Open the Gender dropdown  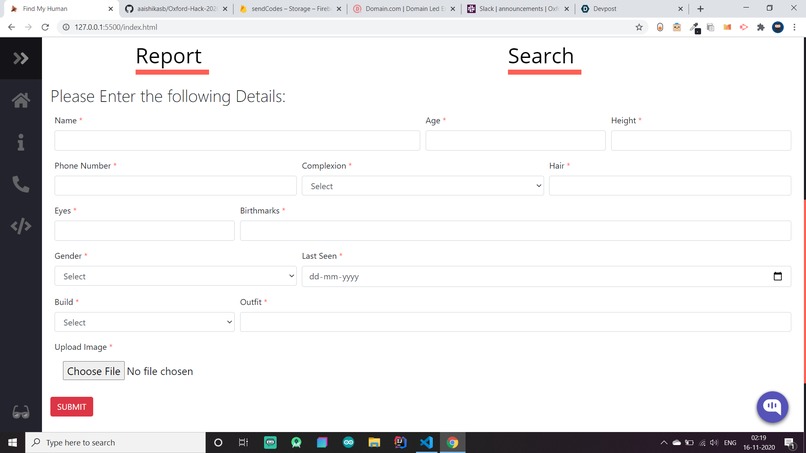coord(175,276)
